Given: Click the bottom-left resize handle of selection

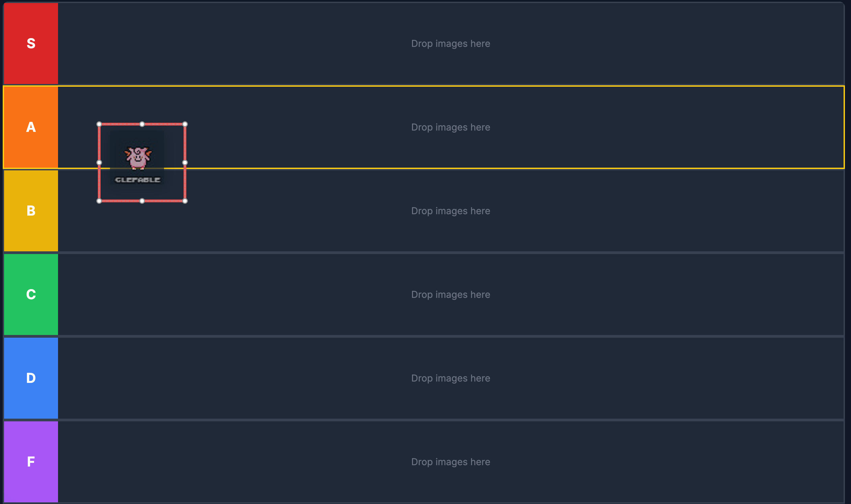Looking at the screenshot, I should [99, 201].
